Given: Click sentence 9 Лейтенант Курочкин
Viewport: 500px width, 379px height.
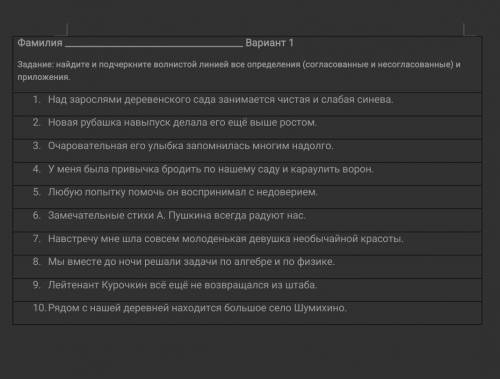Looking at the screenshot, I should [x=182, y=285].
